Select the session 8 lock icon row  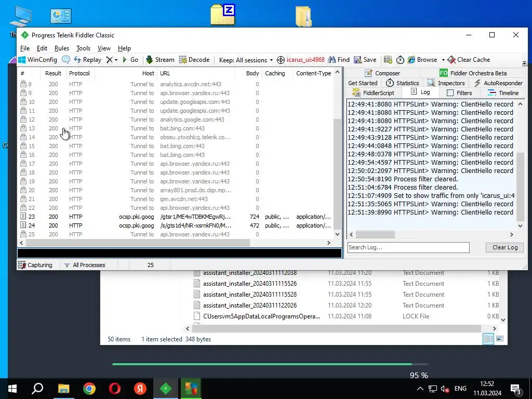[x=176, y=84]
